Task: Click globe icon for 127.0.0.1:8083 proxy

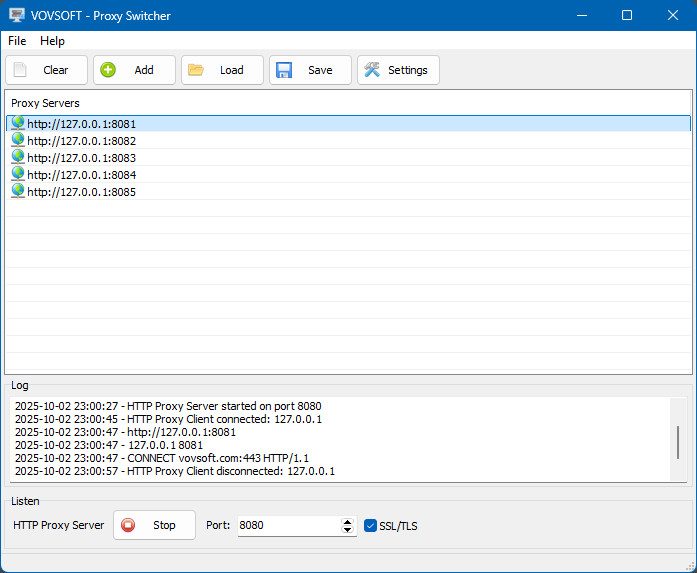Action: pos(18,157)
